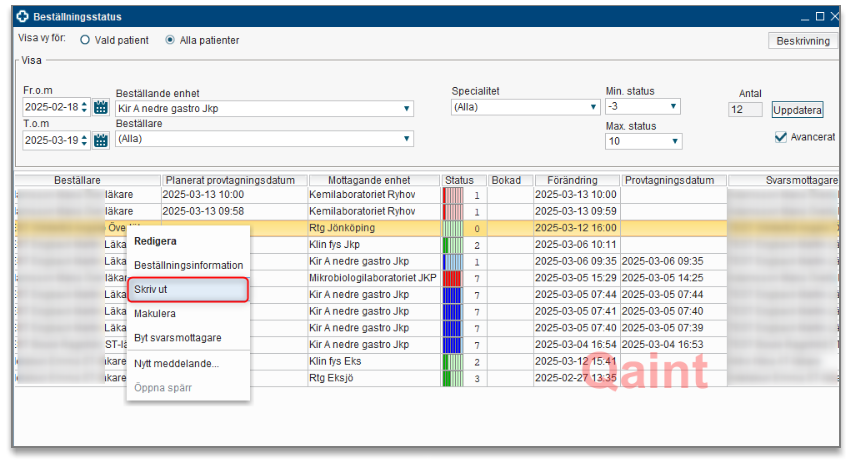Click the status indicator in Rtg Eksjö row

[452, 379]
